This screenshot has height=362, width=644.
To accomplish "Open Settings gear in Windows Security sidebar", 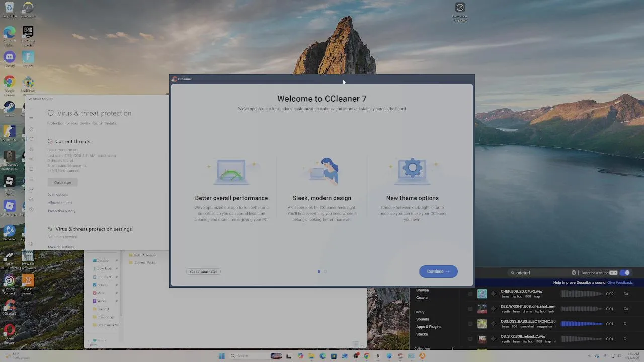I will pyautogui.click(x=31, y=244).
